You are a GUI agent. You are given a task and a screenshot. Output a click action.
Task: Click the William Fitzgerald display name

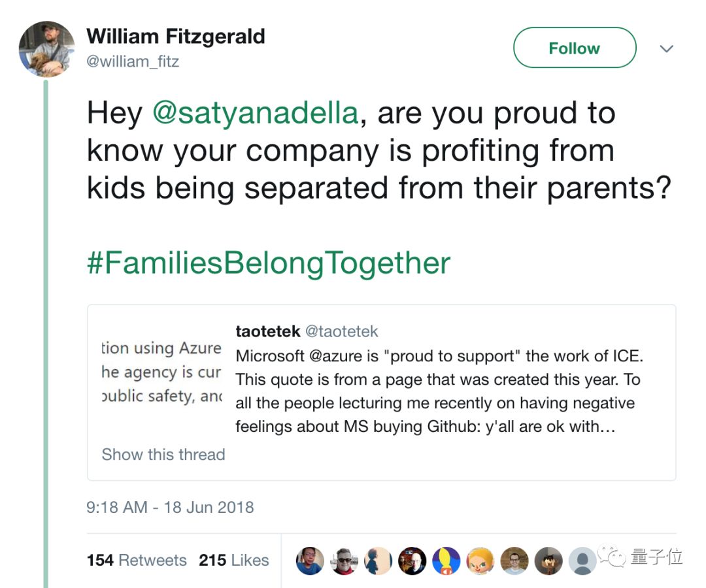176,37
